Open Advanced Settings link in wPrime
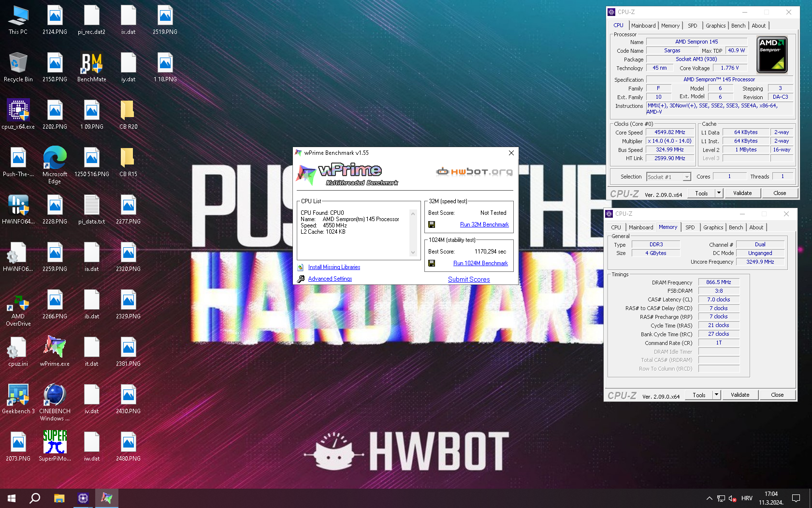The height and width of the screenshot is (508, 812). tap(330, 279)
